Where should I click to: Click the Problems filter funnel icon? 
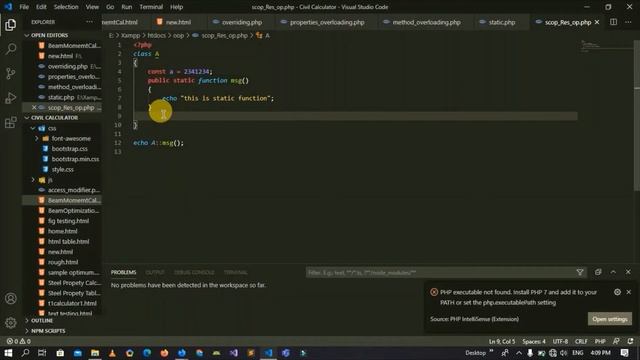tap(580, 272)
